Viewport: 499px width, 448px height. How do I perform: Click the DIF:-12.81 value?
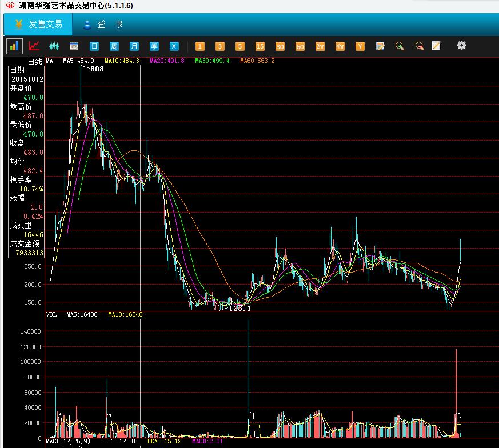(x=119, y=441)
